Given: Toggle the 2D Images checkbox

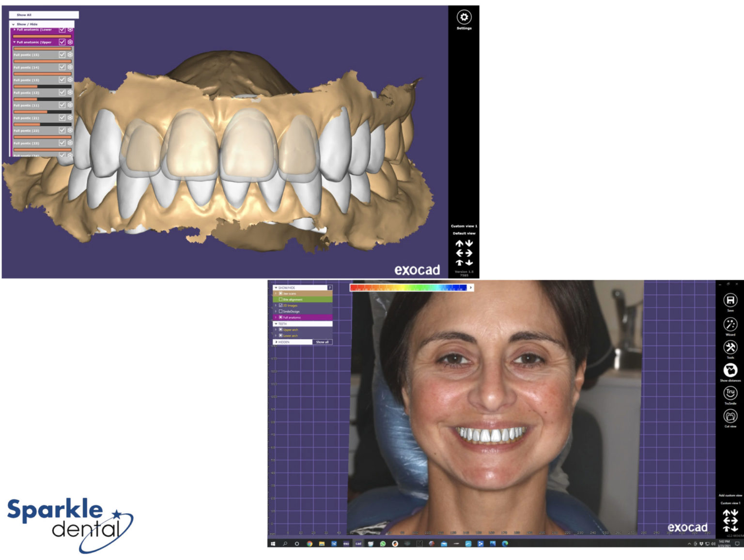Looking at the screenshot, I should point(281,305).
